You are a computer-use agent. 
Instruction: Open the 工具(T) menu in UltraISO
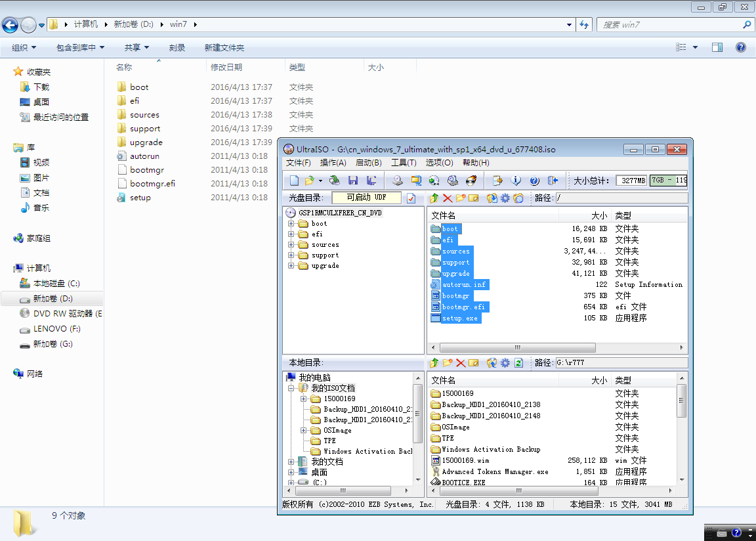click(x=404, y=163)
